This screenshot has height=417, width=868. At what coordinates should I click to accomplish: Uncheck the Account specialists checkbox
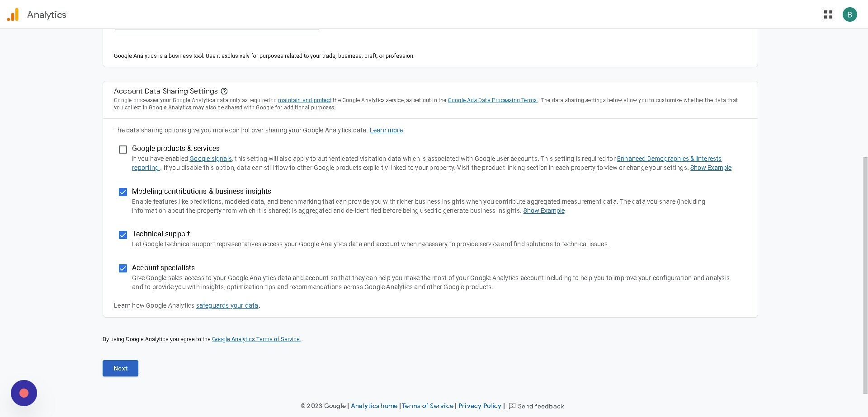click(x=123, y=268)
